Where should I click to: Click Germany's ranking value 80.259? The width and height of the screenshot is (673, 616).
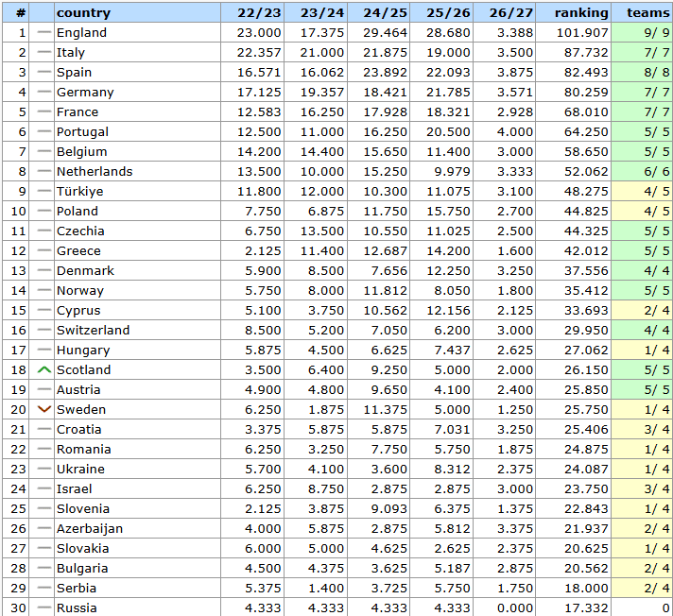[x=586, y=93]
